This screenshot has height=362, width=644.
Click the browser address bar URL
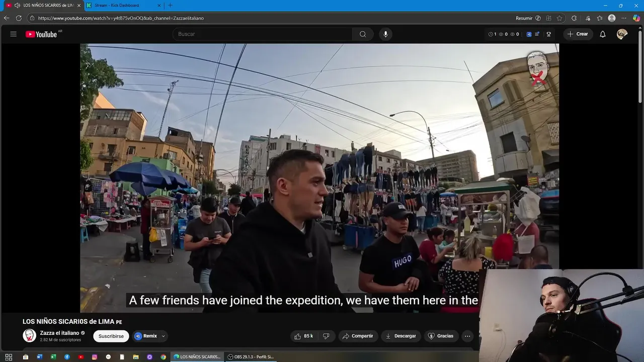point(121,18)
